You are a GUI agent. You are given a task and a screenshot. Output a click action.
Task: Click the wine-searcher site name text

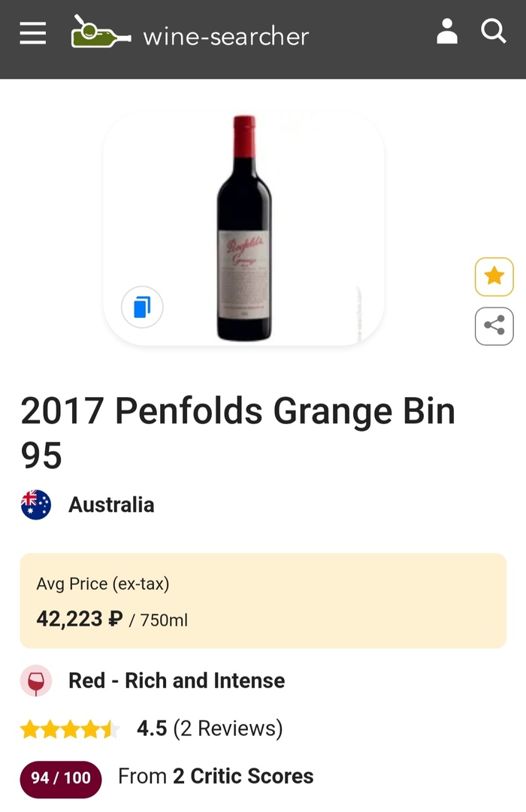point(225,36)
